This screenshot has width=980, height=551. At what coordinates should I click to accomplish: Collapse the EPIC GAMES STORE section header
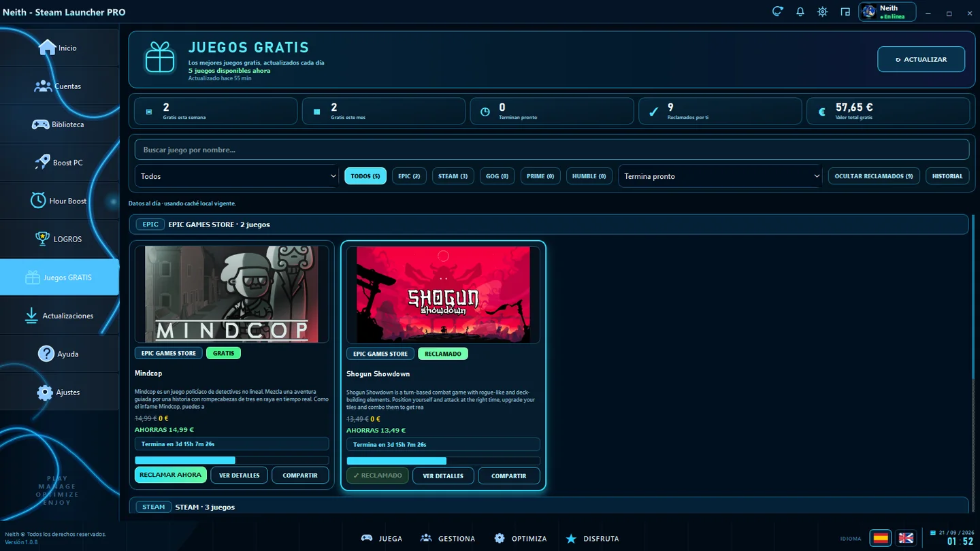click(x=549, y=224)
